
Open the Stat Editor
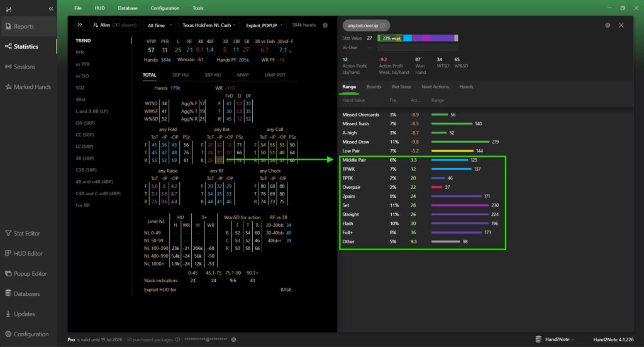(26, 234)
